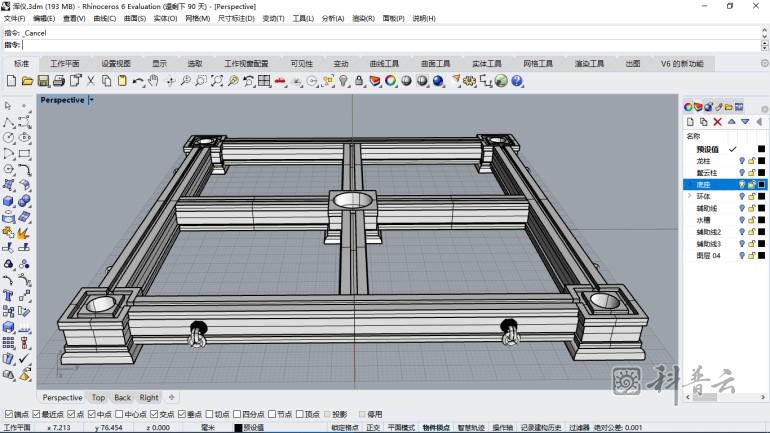The height and width of the screenshot is (433, 770).
Task: Click the color swatch of 图层 04
Action: (x=761, y=255)
